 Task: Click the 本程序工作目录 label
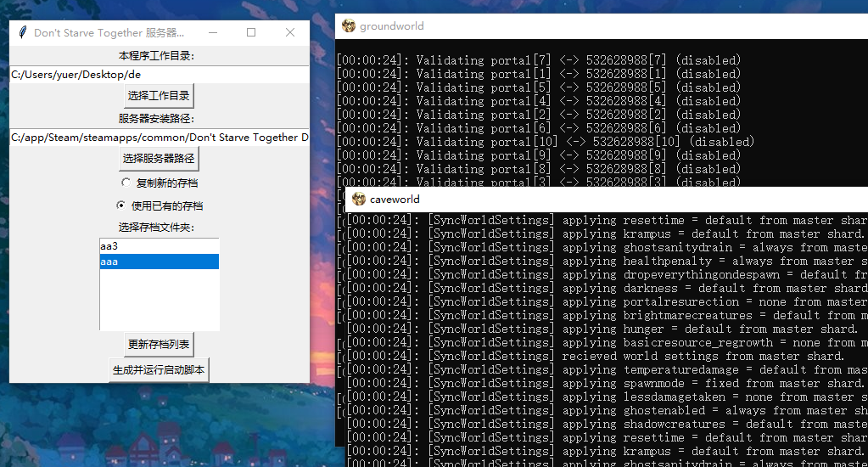pos(157,56)
